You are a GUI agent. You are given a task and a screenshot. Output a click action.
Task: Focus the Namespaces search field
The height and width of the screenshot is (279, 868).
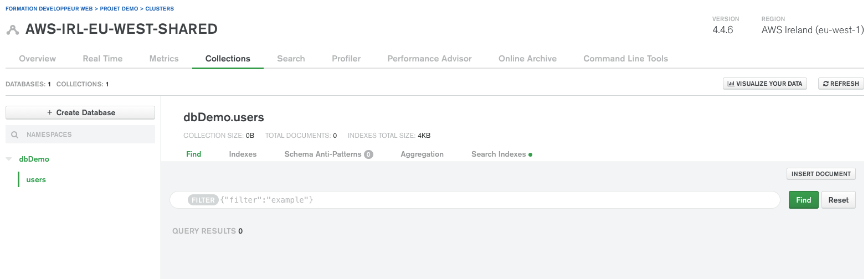coord(80,135)
